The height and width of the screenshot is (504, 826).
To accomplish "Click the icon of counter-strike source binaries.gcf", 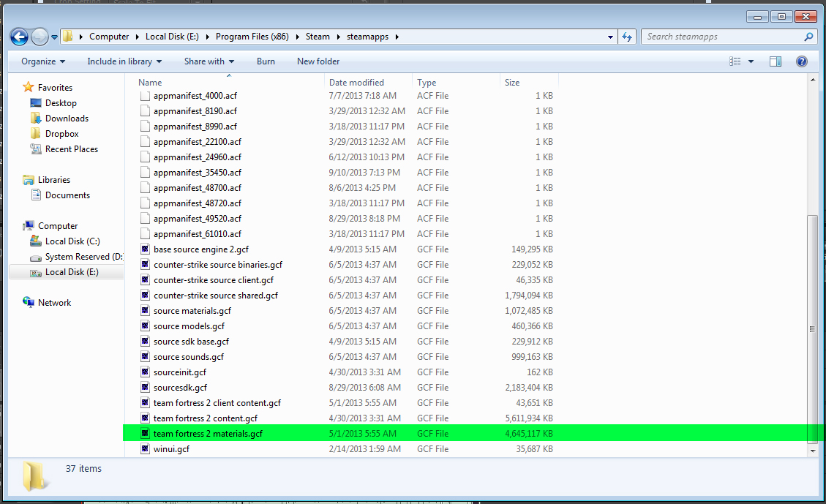I will pos(145,264).
